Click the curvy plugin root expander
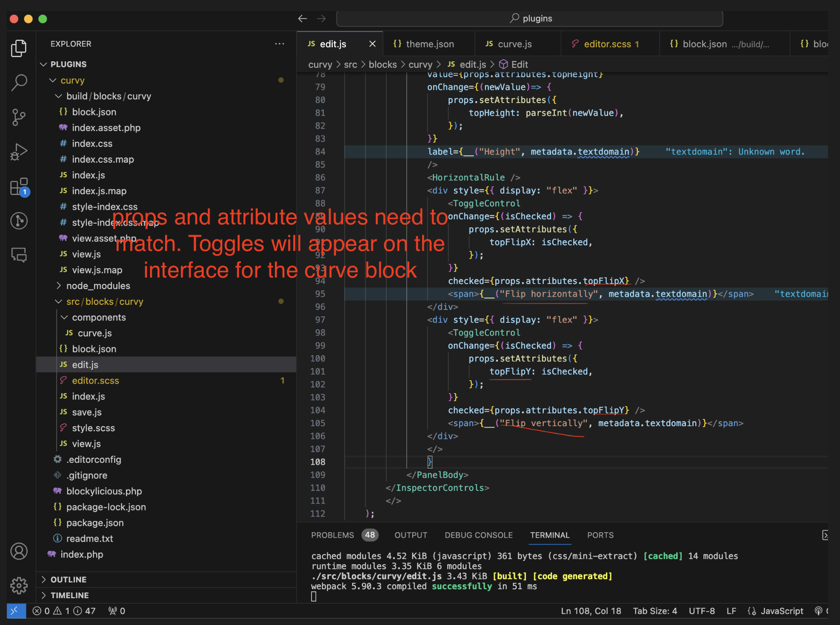Screen dimensions: 840x625 [53, 80]
